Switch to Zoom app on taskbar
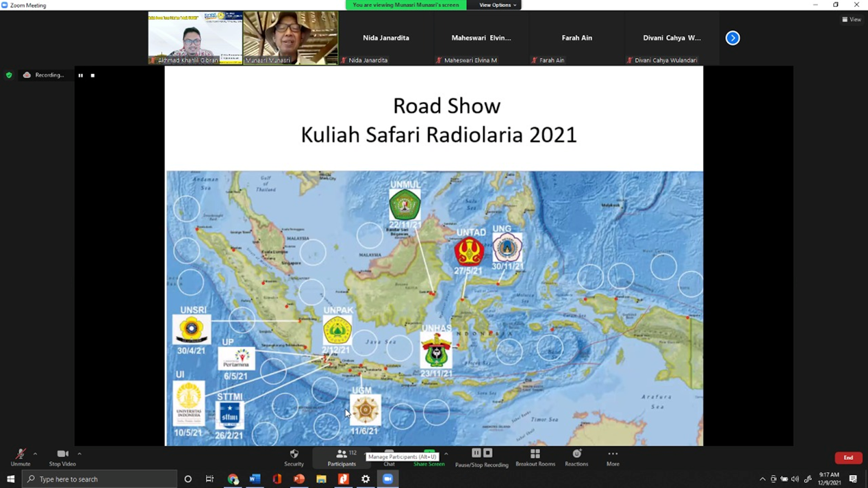This screenshot has height=488, width=868. coord(388,479)
